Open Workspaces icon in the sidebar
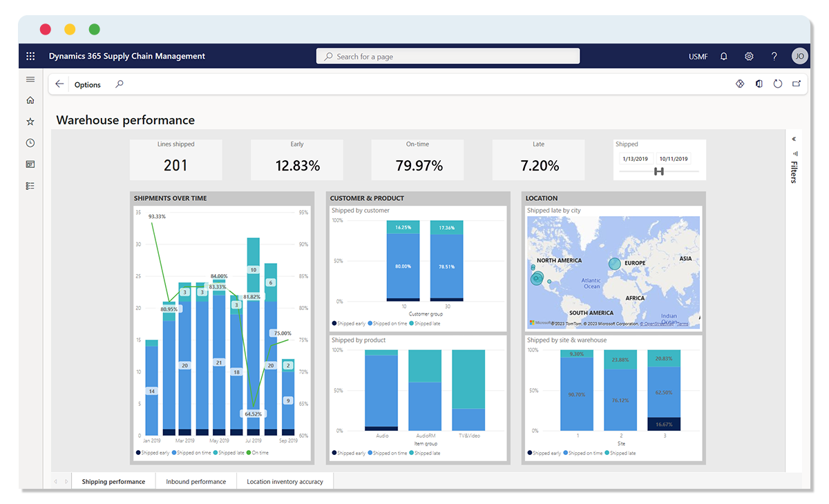 point(30,164)
